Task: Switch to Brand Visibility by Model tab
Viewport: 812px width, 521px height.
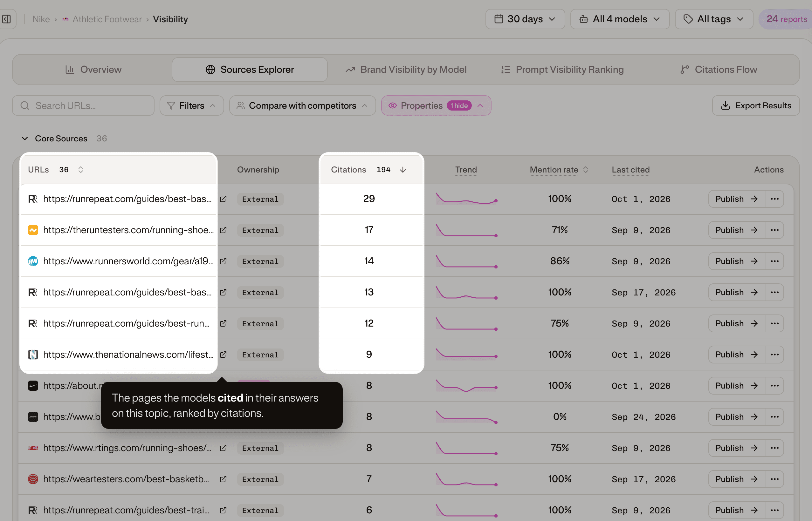Action: pos(406,69)
